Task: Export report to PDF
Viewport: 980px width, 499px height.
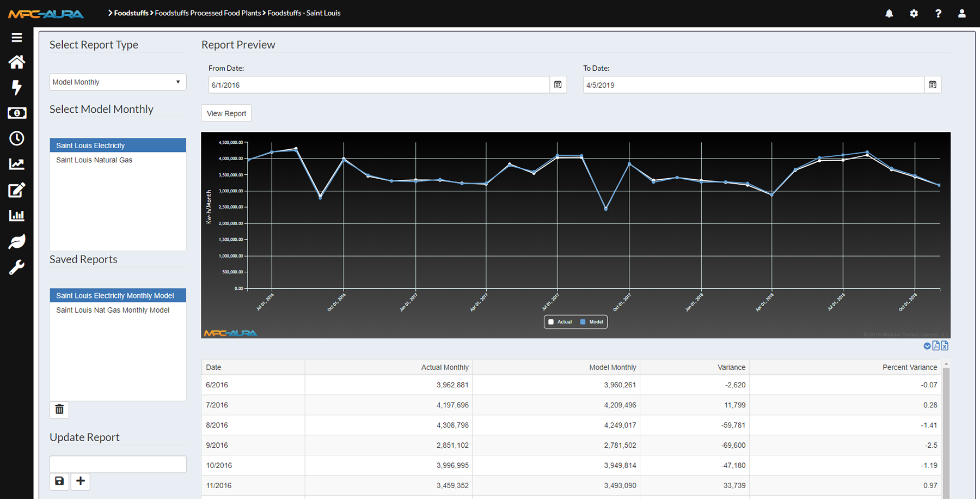Action: point(936,345)
